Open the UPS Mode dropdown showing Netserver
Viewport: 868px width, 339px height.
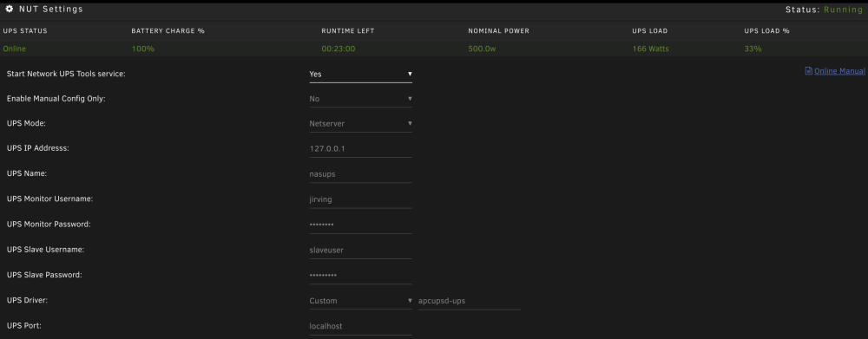[x=360, y=124]
